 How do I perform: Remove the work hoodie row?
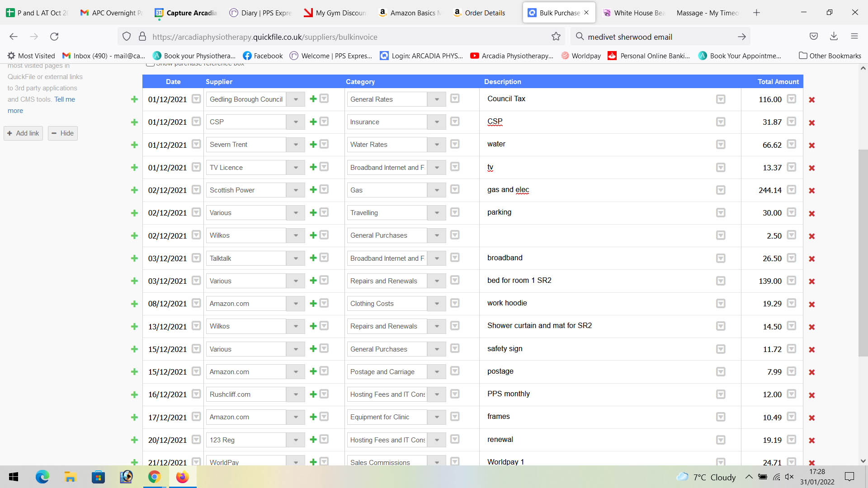tap(812, 304)
